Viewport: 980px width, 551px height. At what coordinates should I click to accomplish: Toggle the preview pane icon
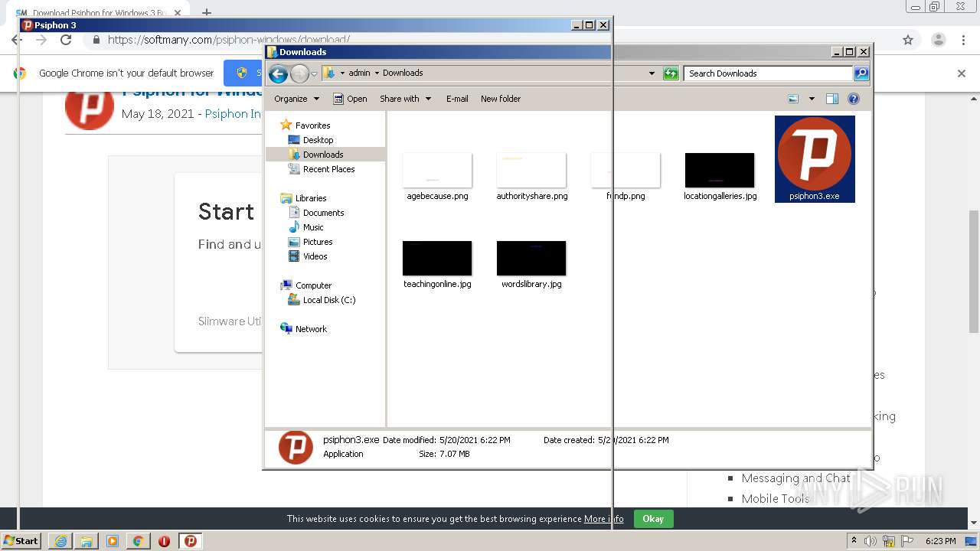pyautogui.click(x=832, y=99)
